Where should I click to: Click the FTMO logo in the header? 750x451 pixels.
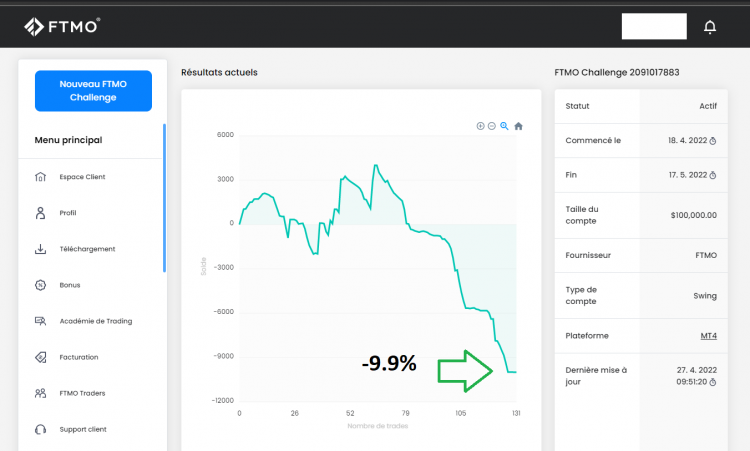click(x=62, y=26)
